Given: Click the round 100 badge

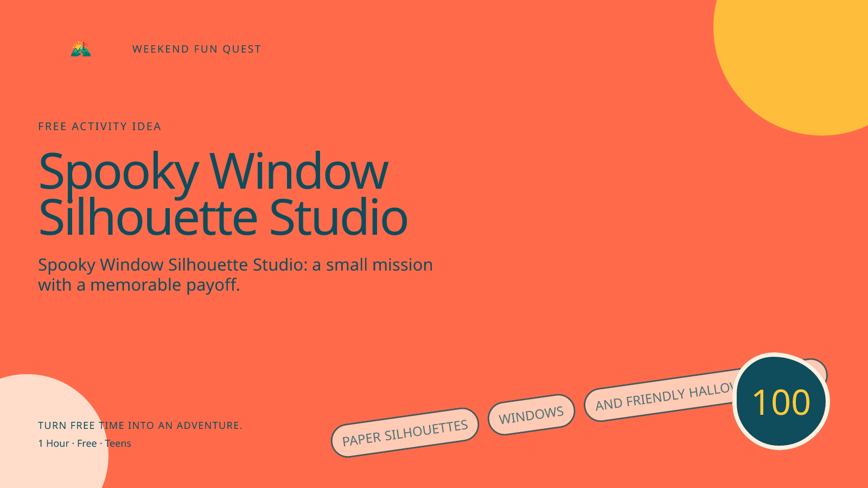Looking at the screenshot, I should click(781, 401).
